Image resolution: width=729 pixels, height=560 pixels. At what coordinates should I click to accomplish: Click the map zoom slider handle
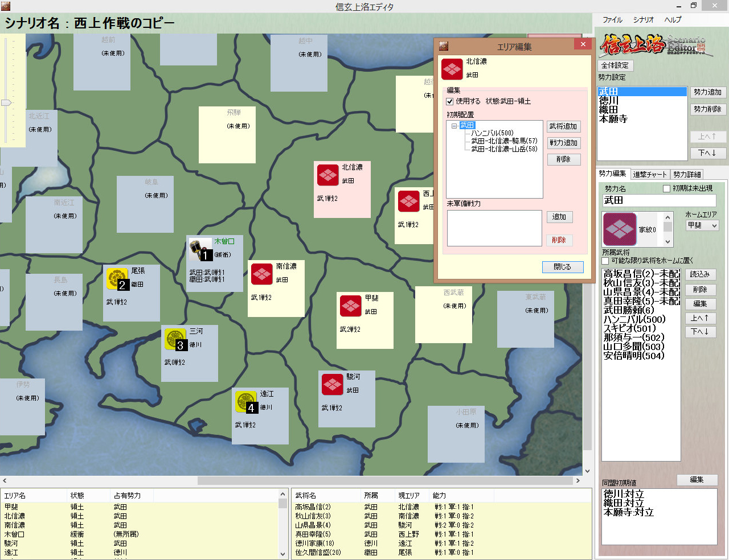pyautogui.click(x=6, y=102)
